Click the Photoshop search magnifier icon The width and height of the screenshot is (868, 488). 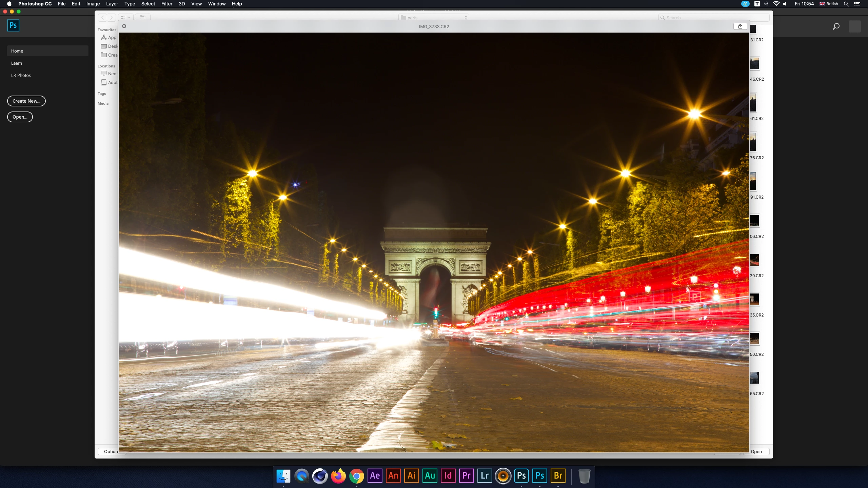pyautogui.click(x=836, y=26)
